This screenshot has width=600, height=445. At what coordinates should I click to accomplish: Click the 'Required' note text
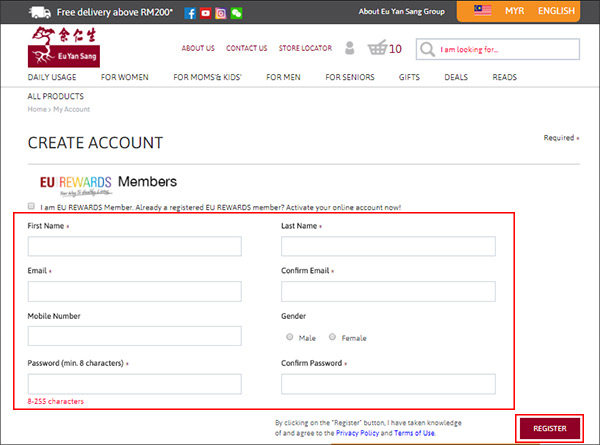[559, 138]
